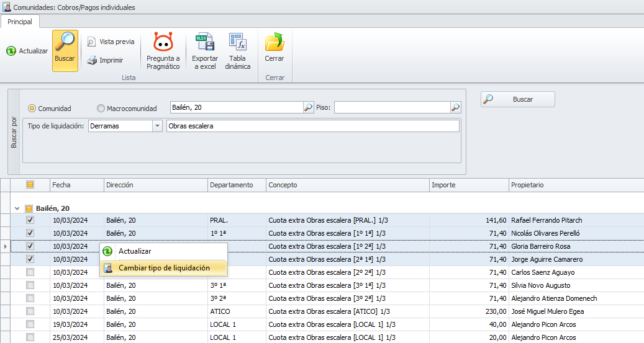Check the Silvia Novo Augusto row checkbox
The image size is (644, 343).
(x=30, y=285)
